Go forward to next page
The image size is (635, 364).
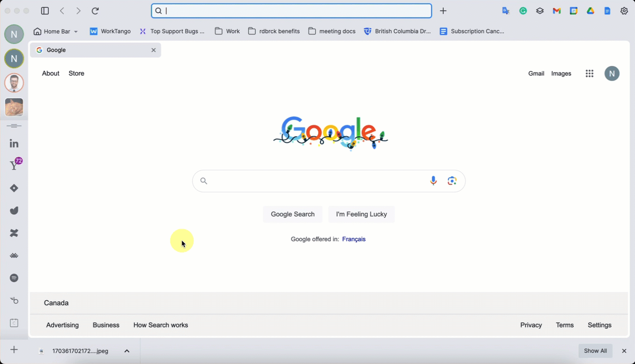78,11
